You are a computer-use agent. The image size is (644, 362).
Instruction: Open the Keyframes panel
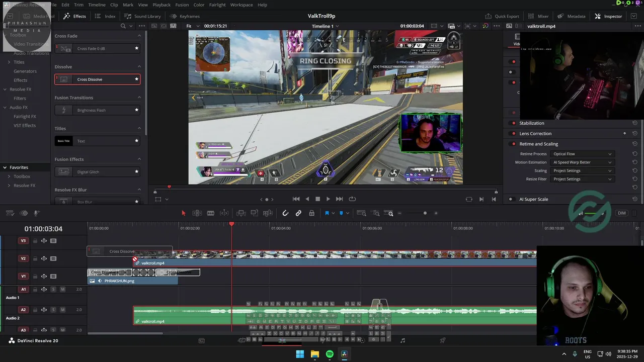pos(185,16)
